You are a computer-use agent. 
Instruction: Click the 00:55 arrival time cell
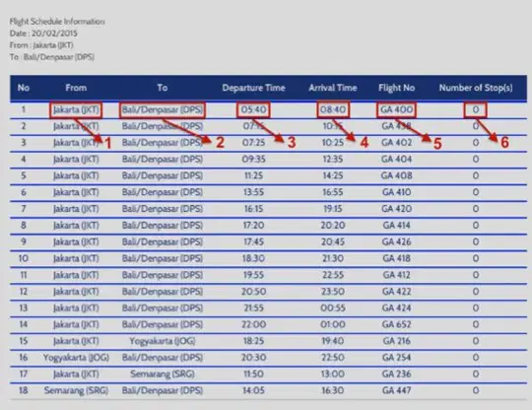[333, 307]
